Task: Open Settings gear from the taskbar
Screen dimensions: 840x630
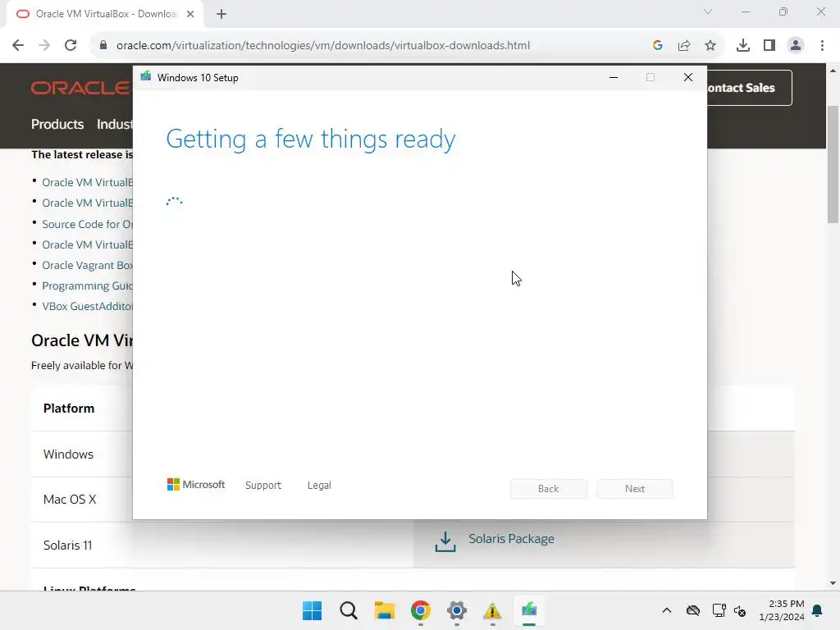Action: tap(456, 610)
